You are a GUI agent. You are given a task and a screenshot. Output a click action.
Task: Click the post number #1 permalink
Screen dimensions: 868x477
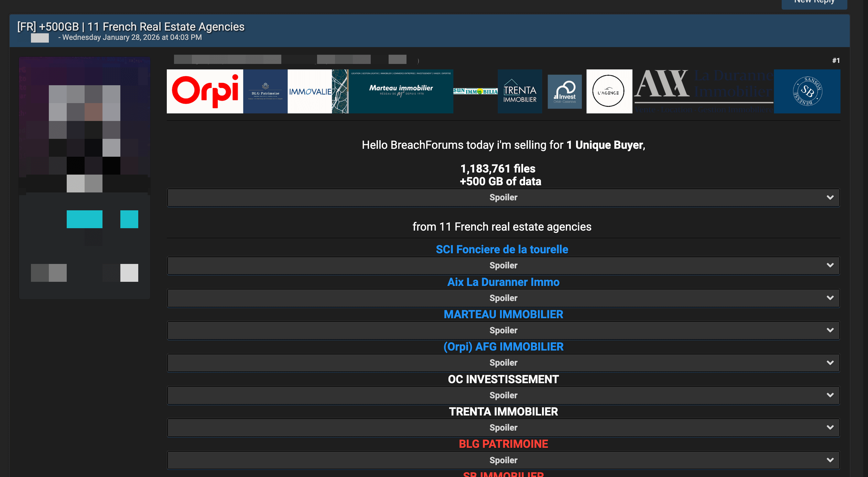[836, 61]
